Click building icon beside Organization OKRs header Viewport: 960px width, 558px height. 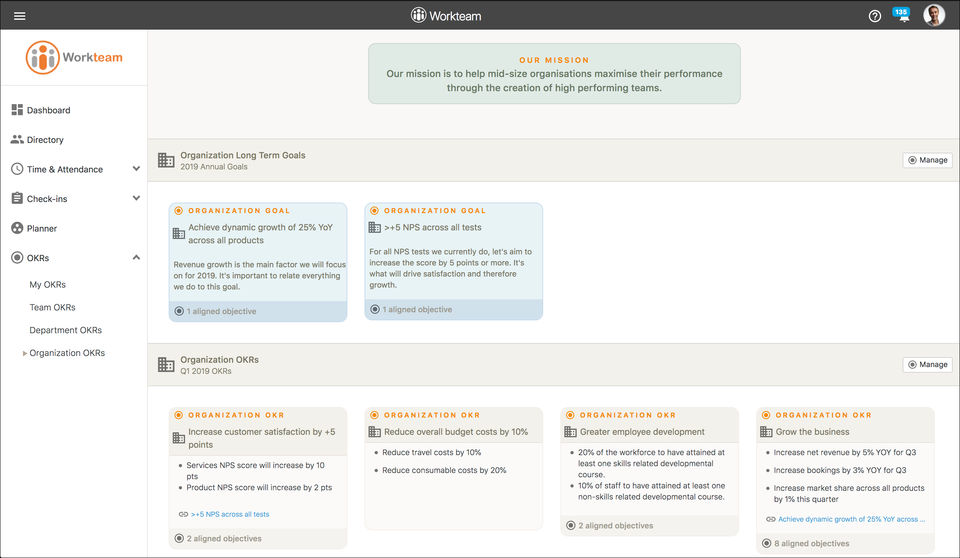[x=166, y=364]
